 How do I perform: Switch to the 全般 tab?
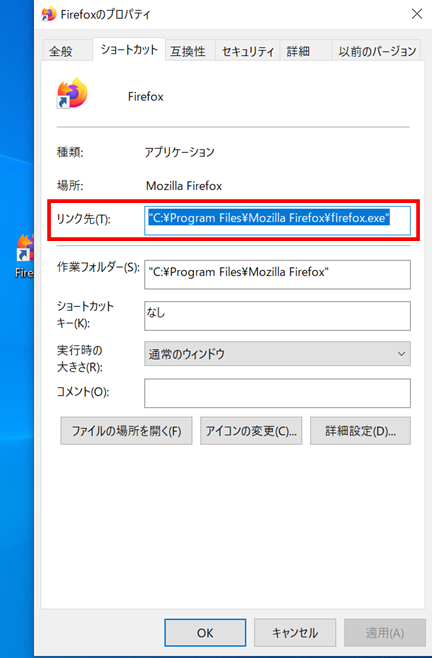pyautogui.click(x=61, y=52)
